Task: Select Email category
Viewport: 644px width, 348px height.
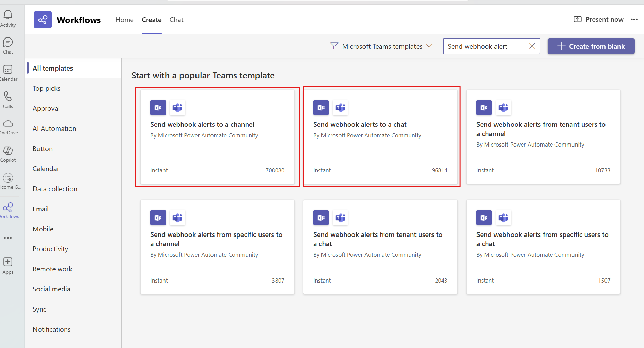Action: click(74, 209)
